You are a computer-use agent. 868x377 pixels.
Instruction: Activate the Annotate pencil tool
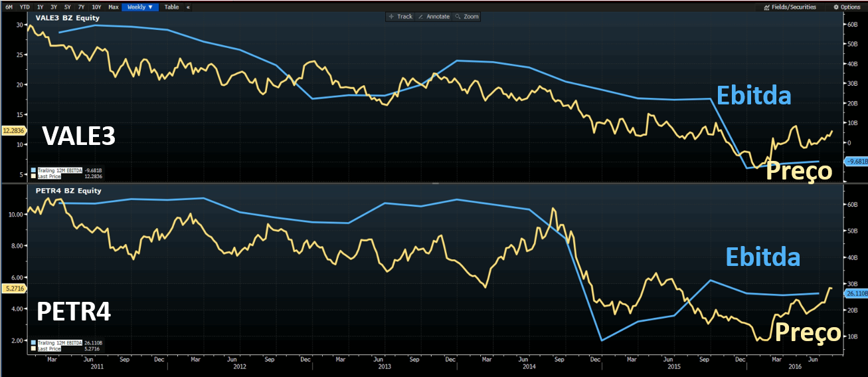click(434, 16)
